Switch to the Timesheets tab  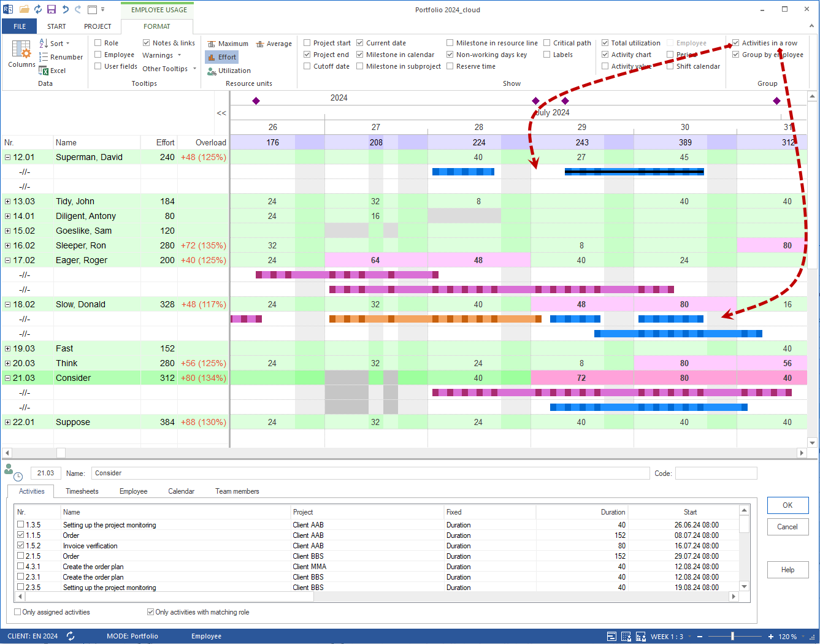coord(82,491)
